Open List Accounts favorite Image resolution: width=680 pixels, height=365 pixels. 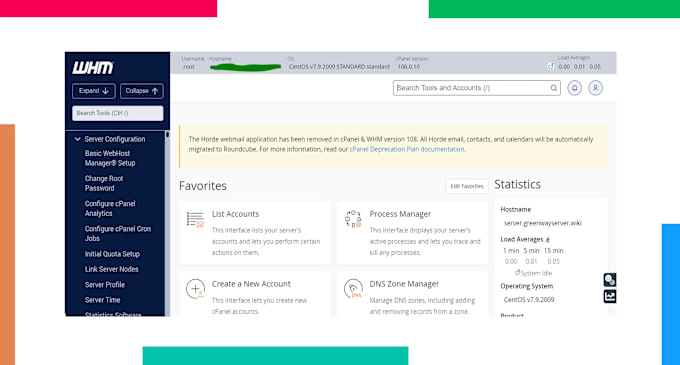coord(235,214)
